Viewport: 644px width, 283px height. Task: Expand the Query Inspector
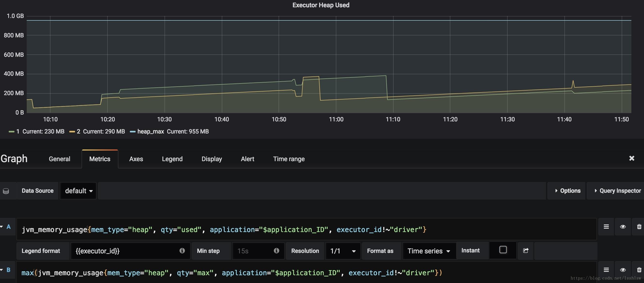[617, 191]
